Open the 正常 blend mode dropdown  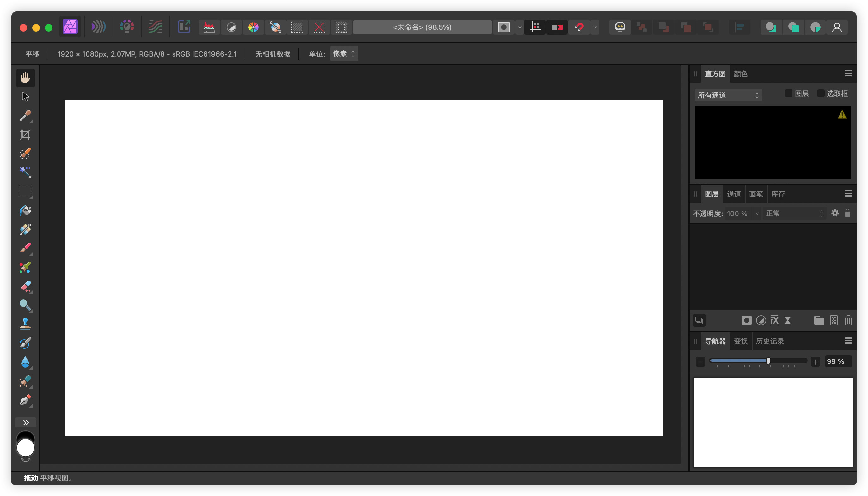[x=794, y=214]
